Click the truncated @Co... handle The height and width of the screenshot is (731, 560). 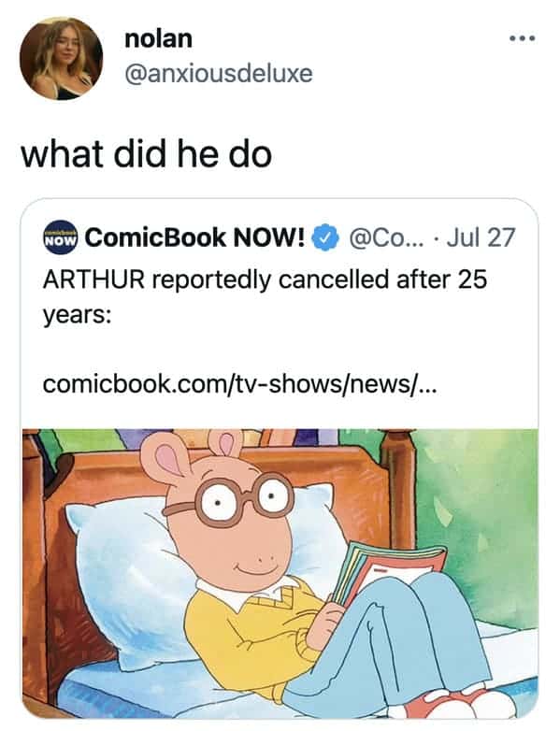click(386, 237)
